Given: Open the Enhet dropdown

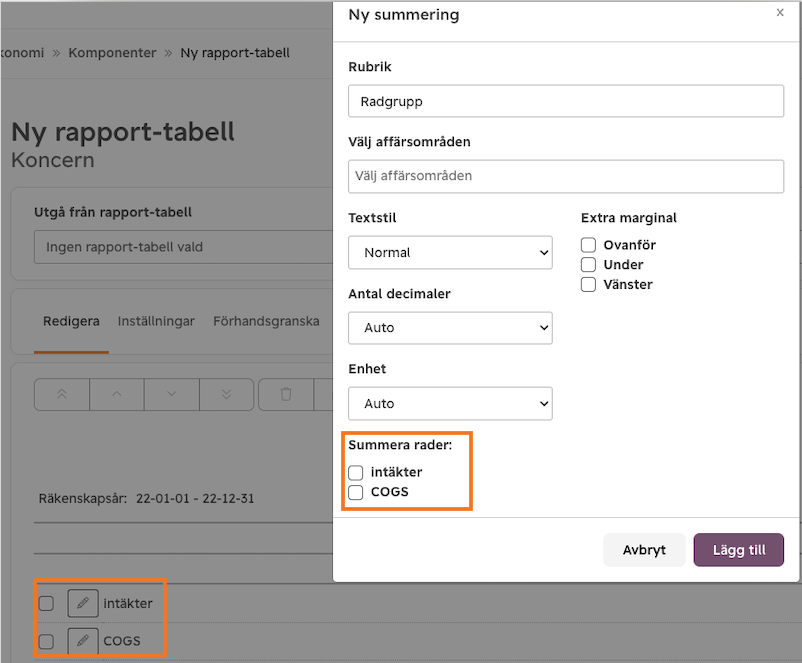Looking at the screenshot, I should [450, 404].
